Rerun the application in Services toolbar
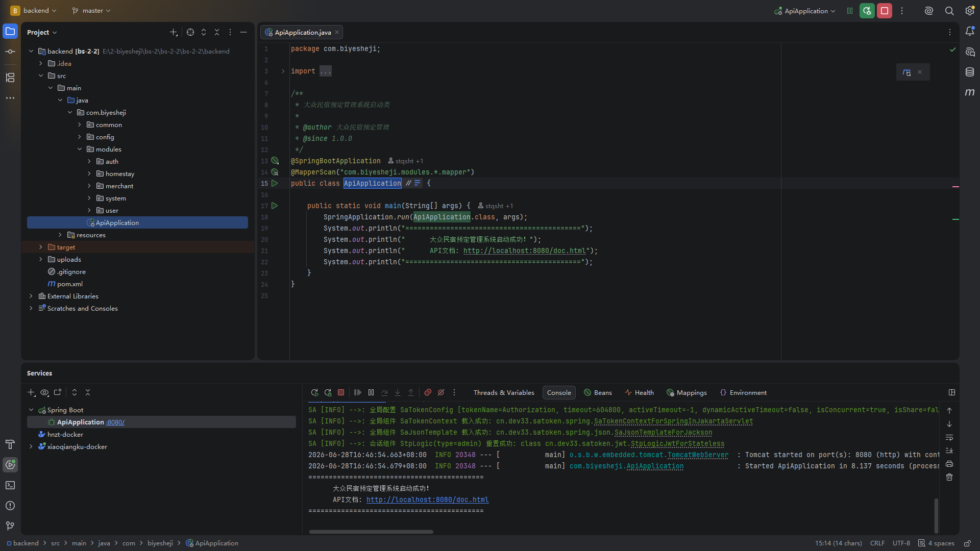980x551 pixels. pyautogui.click(x=314, y=392)
